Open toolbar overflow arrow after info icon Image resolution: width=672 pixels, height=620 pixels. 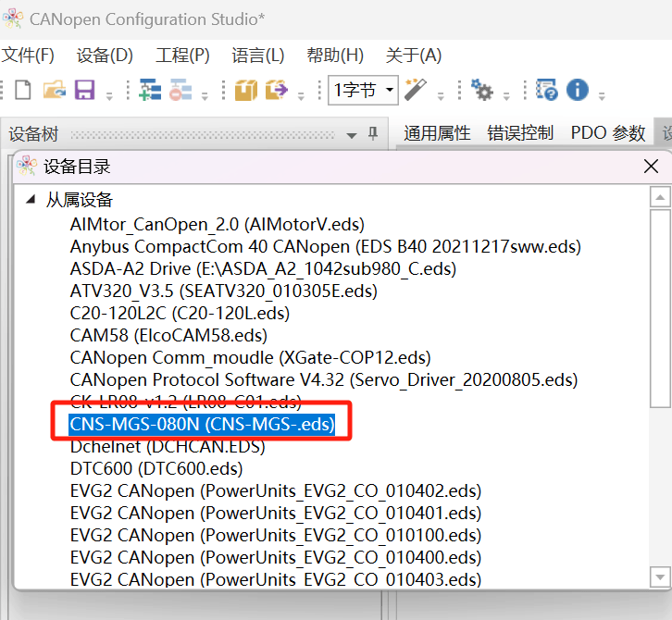tap(602, 96)
